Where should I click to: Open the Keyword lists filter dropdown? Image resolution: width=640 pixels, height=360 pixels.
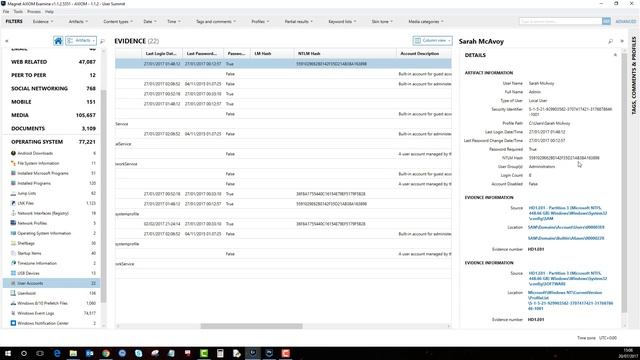pyautogui.click(x=342, y=22)
